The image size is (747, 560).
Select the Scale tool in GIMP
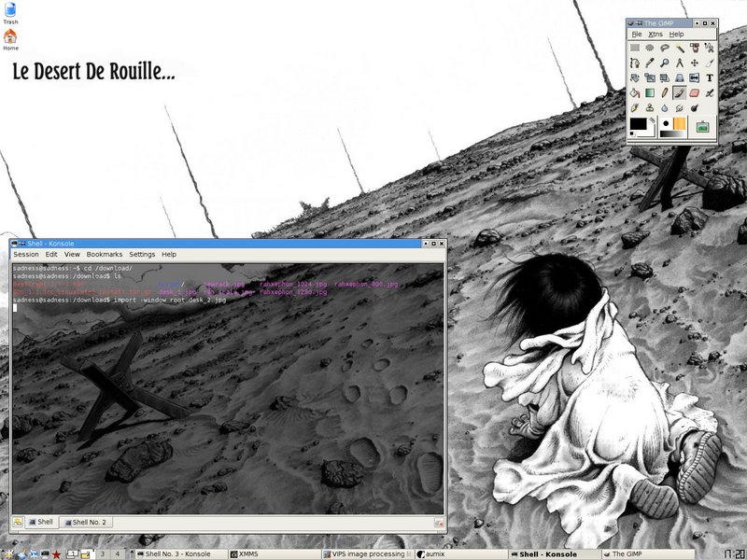pos(649,78)
